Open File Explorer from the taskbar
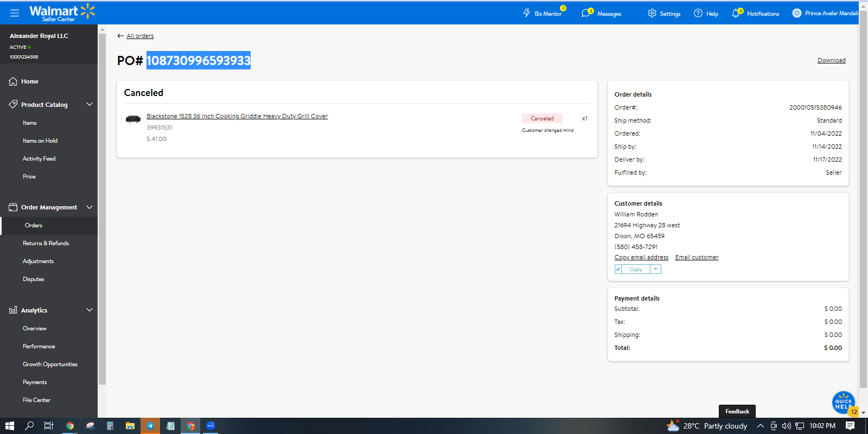The height and width of the screenshot is (434, 868). (x=130, y=426)
